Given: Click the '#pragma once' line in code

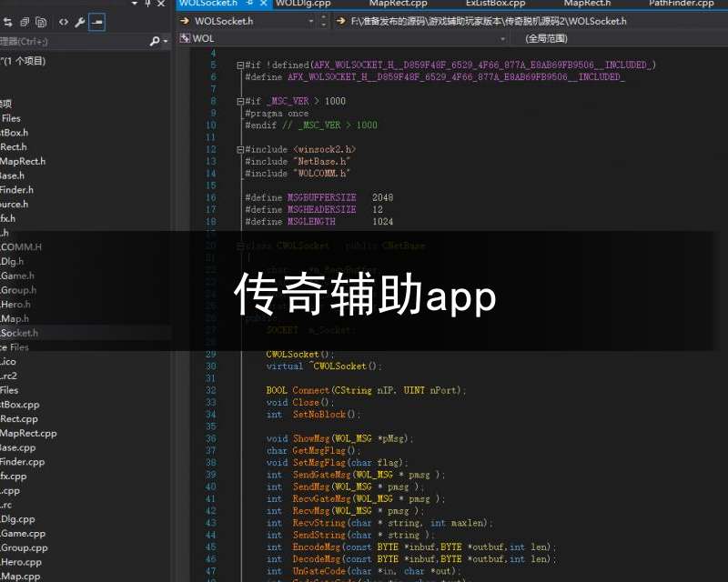Looking at the screenshot, I should [277, 114].
